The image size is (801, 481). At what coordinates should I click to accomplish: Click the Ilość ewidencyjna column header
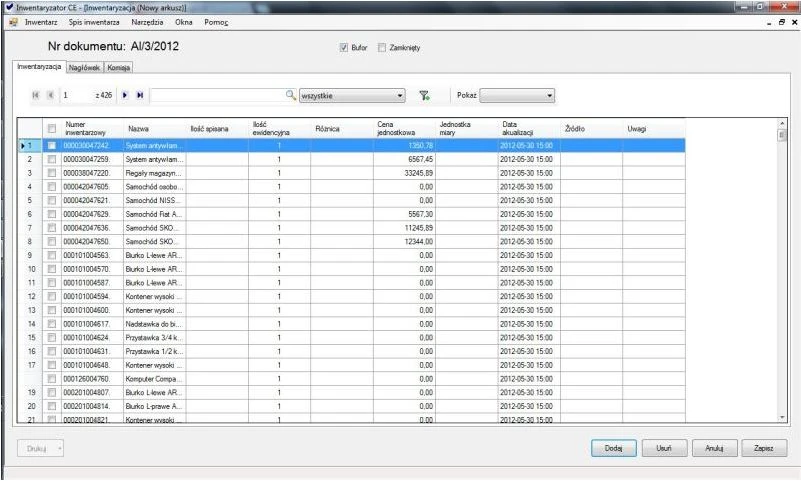coord(279,128)
